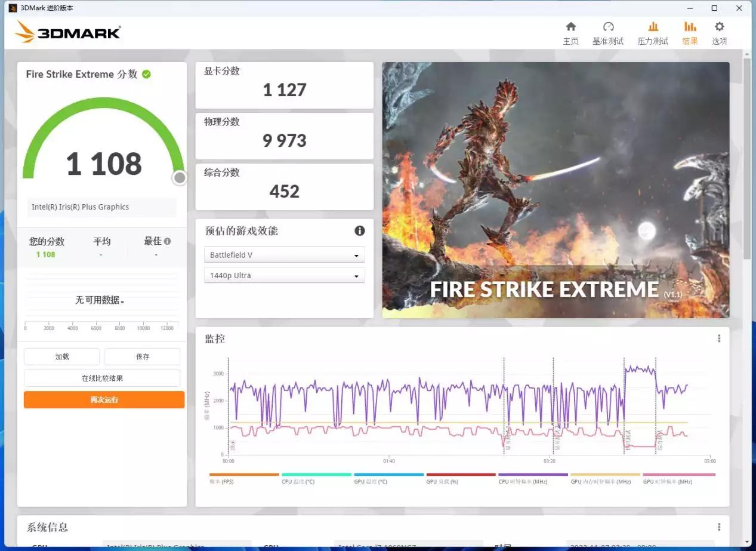Expand the Battlefield V game dropdown
756x551 pixels.
(x=284, y=255)
